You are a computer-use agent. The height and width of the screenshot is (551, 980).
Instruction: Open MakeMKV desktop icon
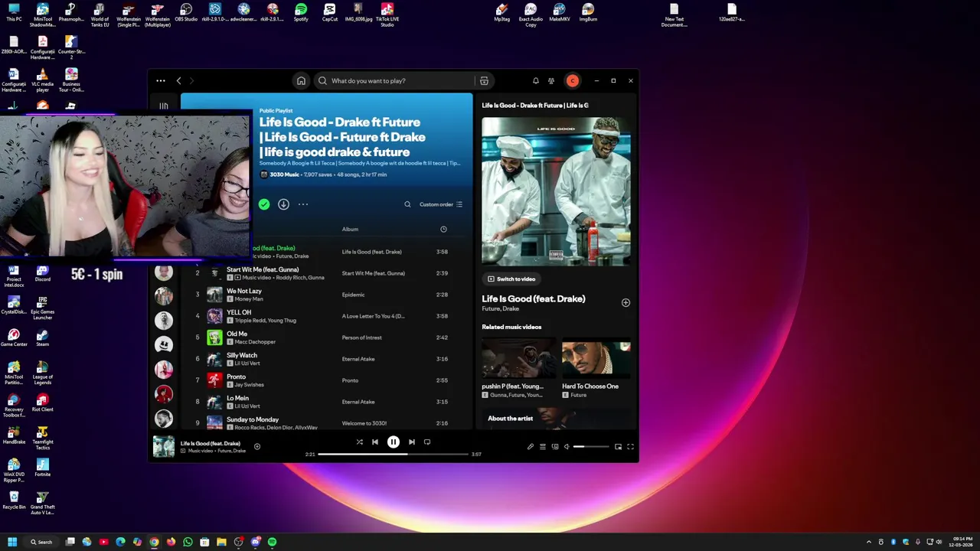560,12
